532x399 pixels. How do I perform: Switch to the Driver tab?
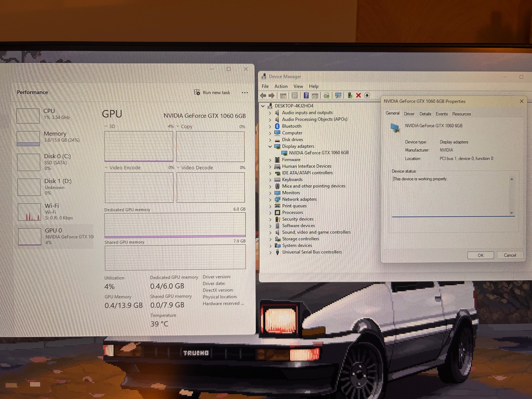point(409,114)
